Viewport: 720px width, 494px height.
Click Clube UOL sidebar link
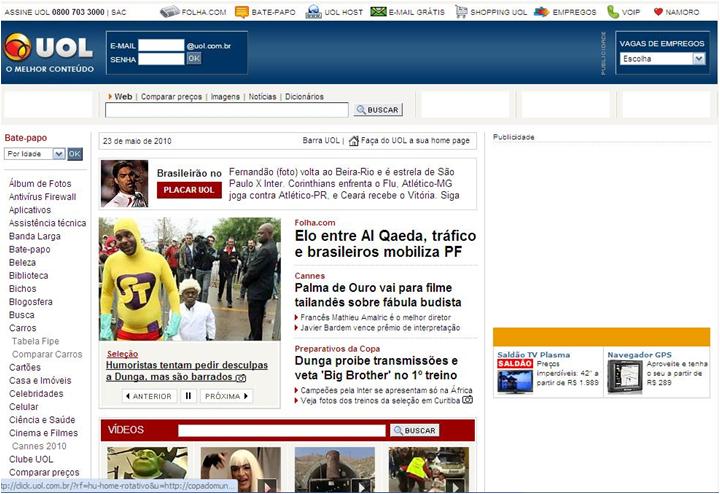tap(31, 460)
